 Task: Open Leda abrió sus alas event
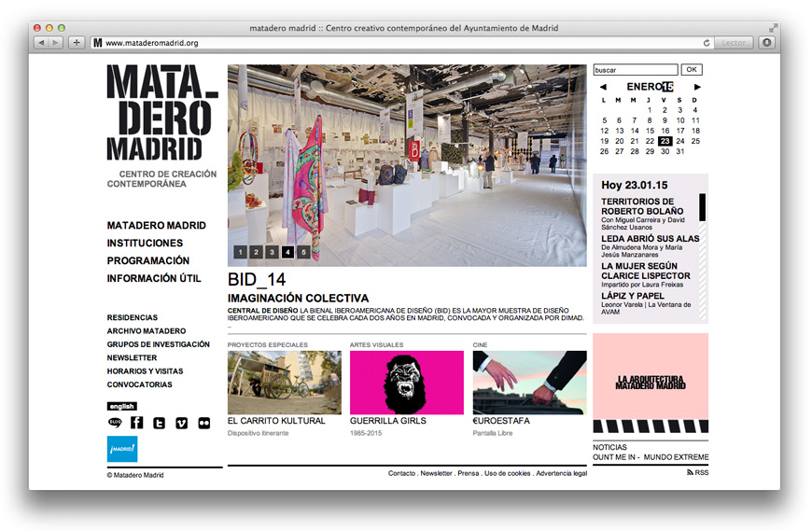click(x=651, y=239)
